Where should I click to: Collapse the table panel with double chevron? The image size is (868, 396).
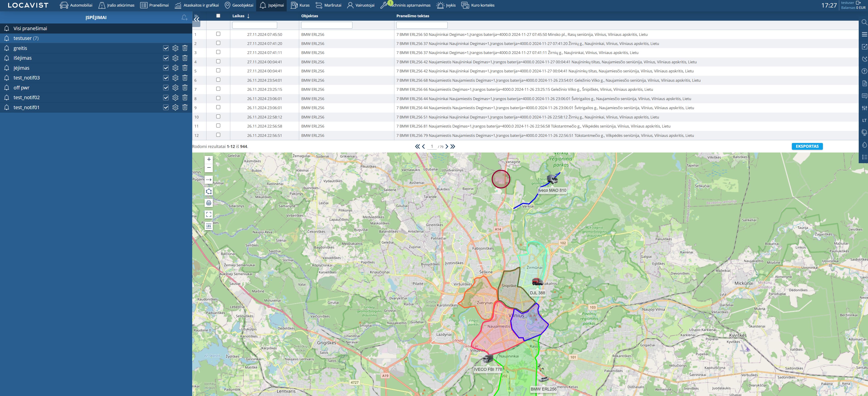point(196,19)
